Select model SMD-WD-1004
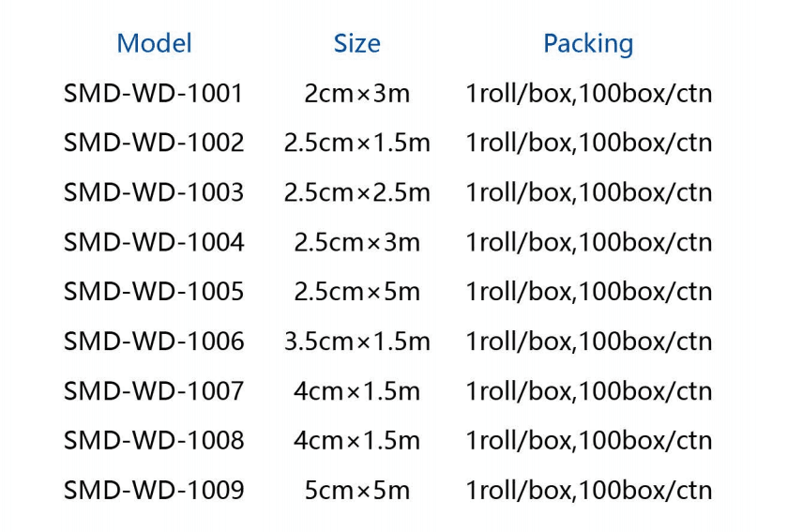This screenshot has height=532, width=787. (x=154, y=242)
